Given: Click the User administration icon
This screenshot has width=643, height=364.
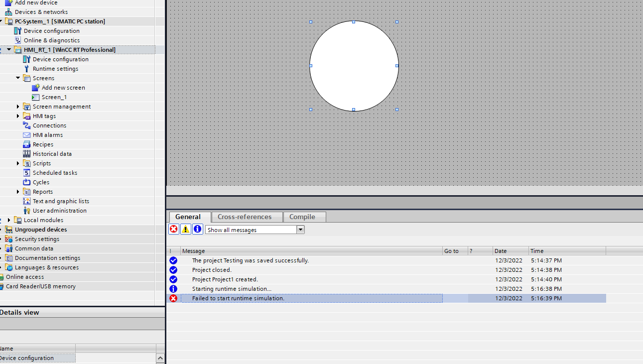Looking at the screenshot, I should (27, 211).
